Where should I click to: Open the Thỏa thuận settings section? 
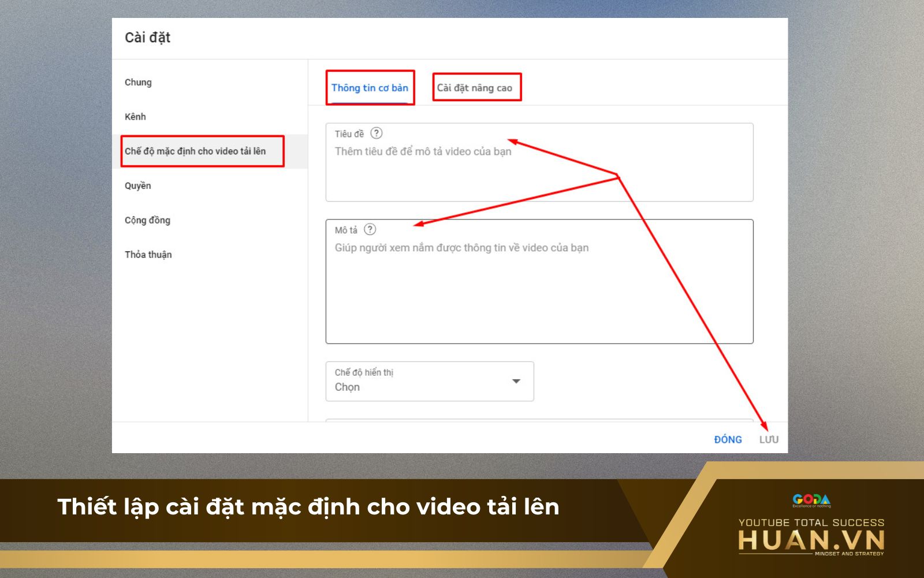[x=148, y=254]
